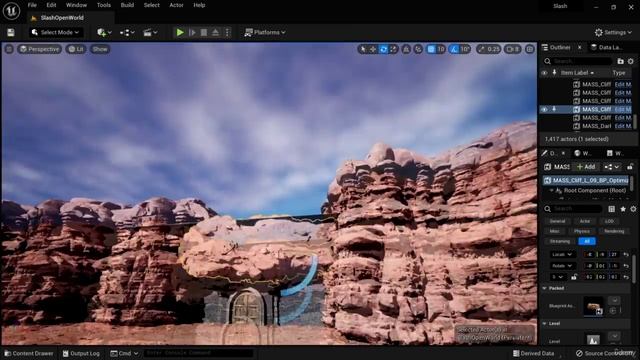
Task: Click the Stop playback button
Action: pos(204,32)
